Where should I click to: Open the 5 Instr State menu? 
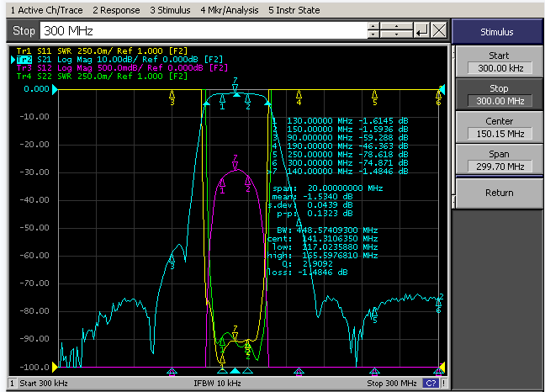click(x=294, y=10)
